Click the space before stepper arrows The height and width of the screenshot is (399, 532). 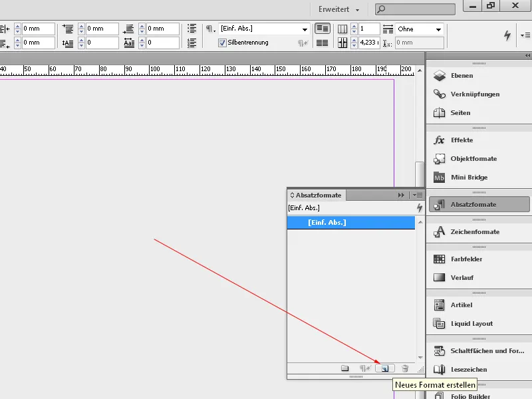tap(81, 29)
